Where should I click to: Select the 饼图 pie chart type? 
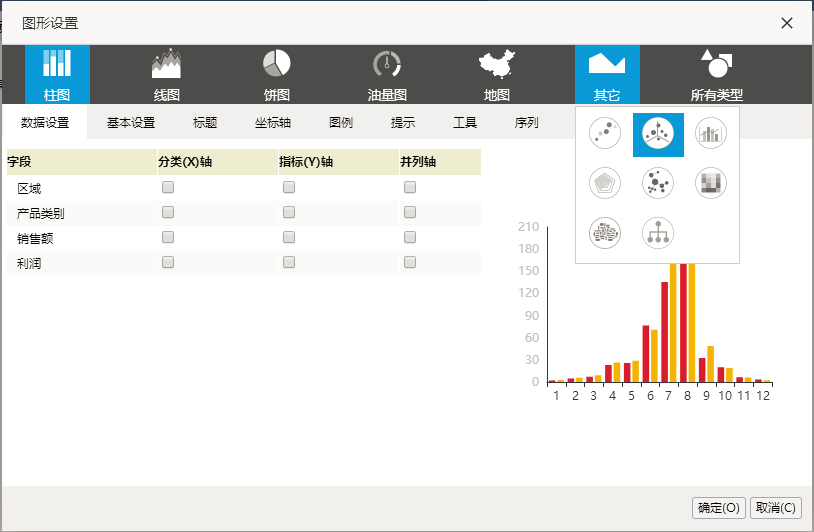277,74
